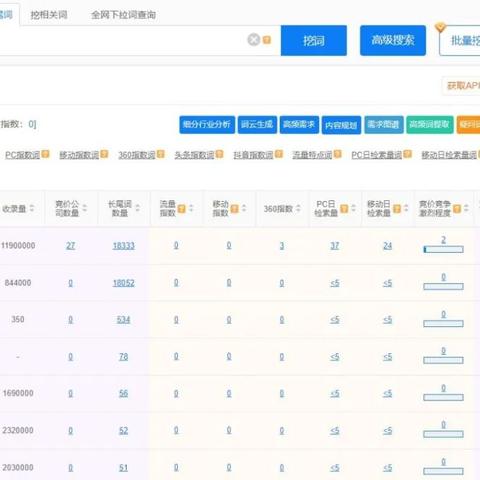Filter by 流量特点词 link

[x=313, y=155]
